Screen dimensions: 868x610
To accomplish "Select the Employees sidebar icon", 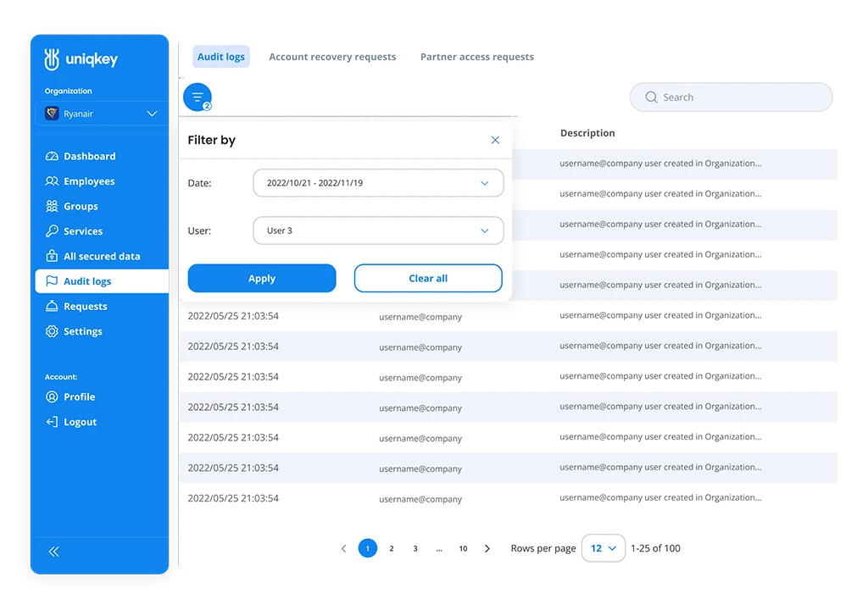I will coord(53,181).
